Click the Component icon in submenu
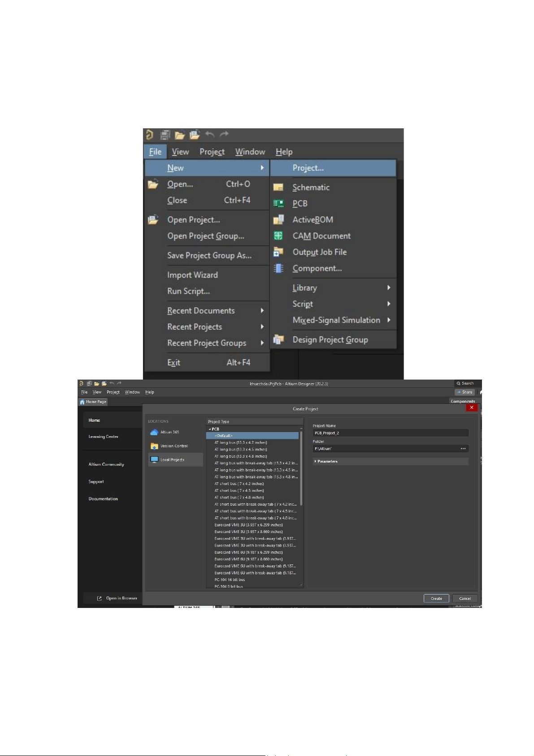This screenshot has height=756, width=534. 278,268
